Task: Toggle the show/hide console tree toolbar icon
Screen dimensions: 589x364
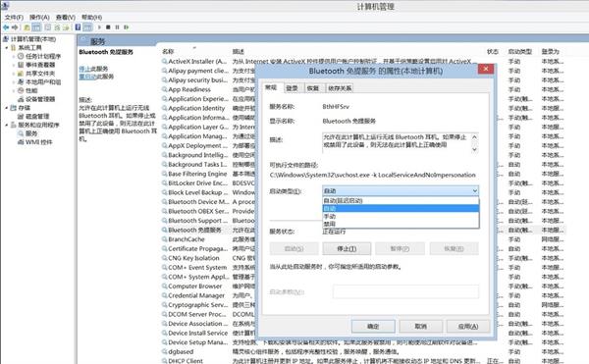Action: (36, 27)
